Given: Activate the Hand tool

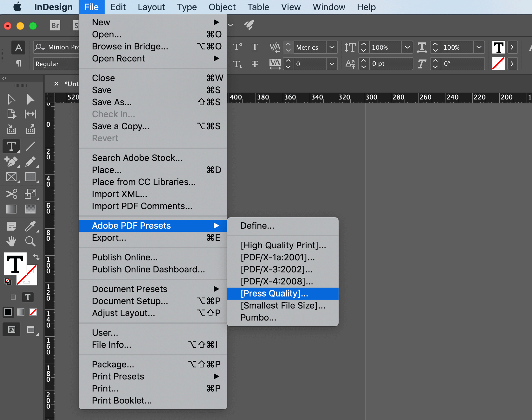Looking at the screenshot, I should 11,241.
